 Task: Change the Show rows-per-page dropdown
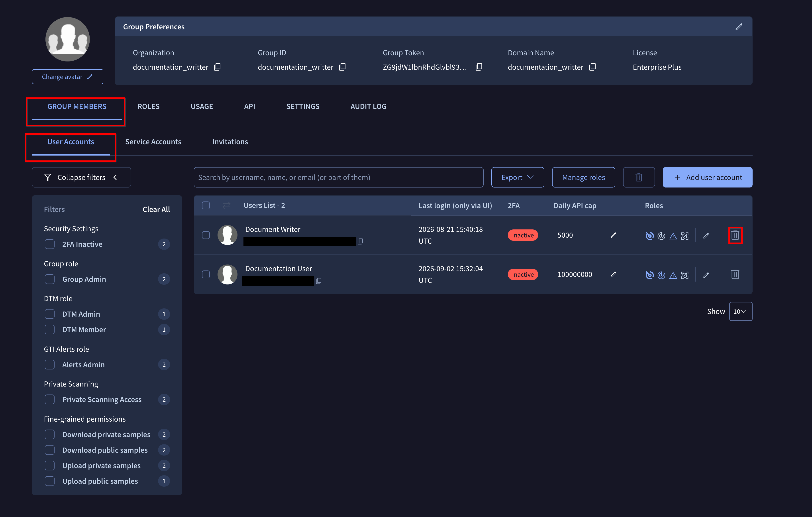click(x=741, y=312)
